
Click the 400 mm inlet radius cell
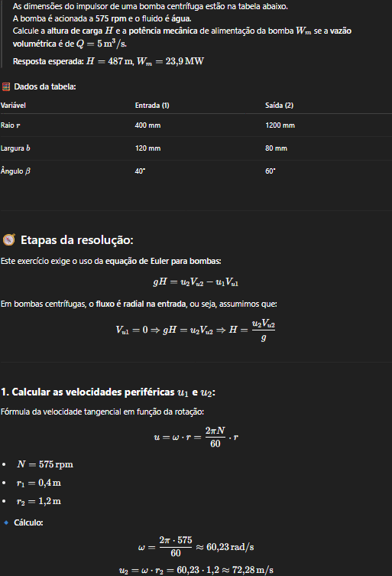pyautogui.click(x=147, y=125)
